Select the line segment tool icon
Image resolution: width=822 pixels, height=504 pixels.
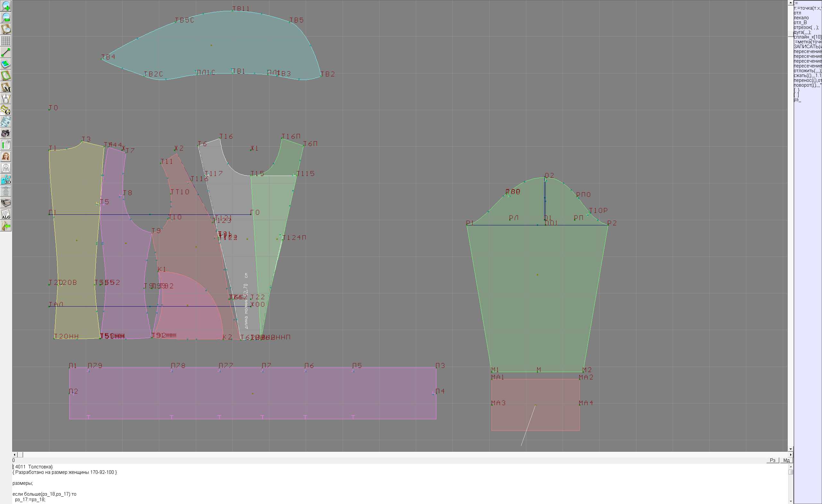click(x=6, y=52)
